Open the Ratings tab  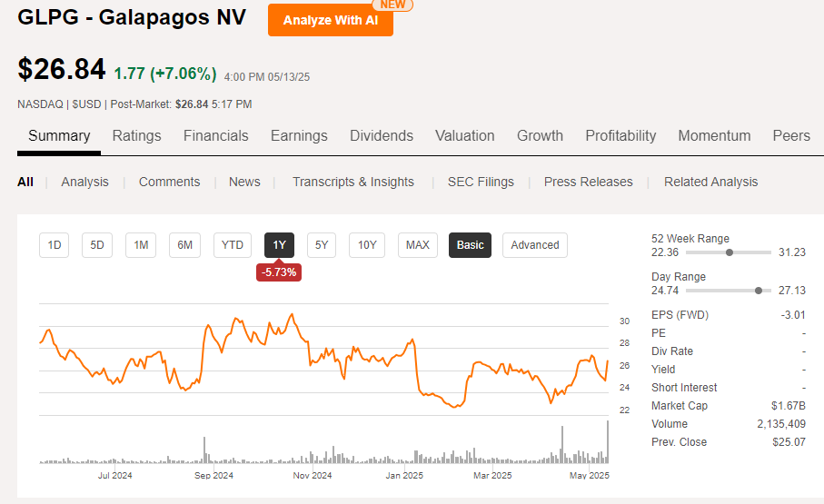coord(136,136)
